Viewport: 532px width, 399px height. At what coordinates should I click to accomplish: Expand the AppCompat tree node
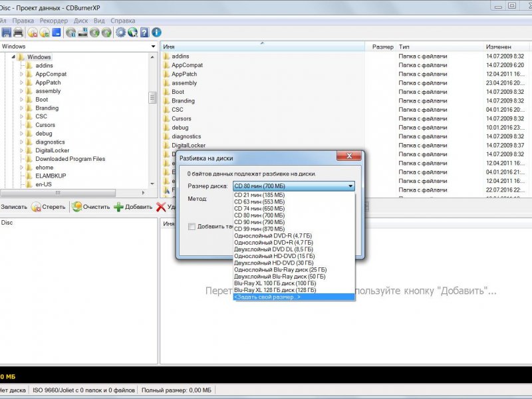tap(21, 74)
